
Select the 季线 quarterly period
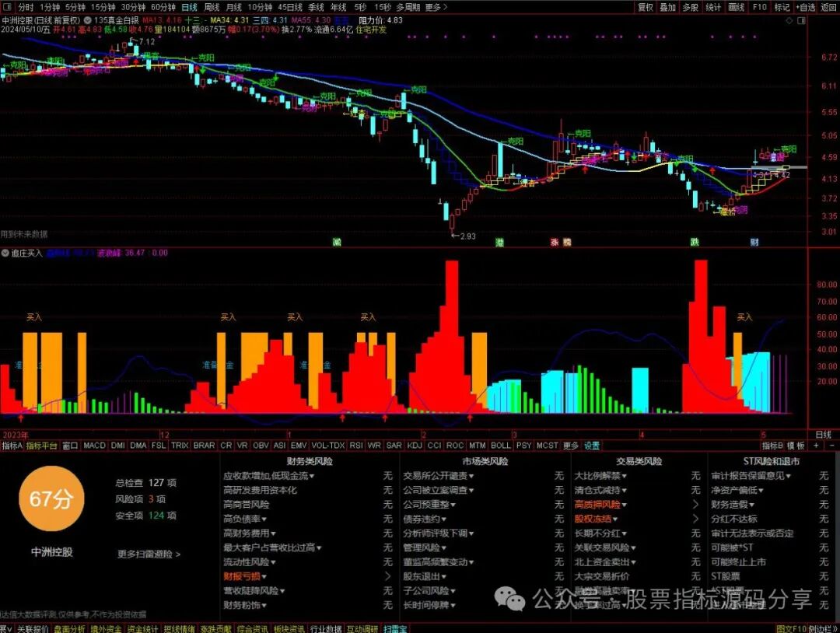[x=316, y=7]
